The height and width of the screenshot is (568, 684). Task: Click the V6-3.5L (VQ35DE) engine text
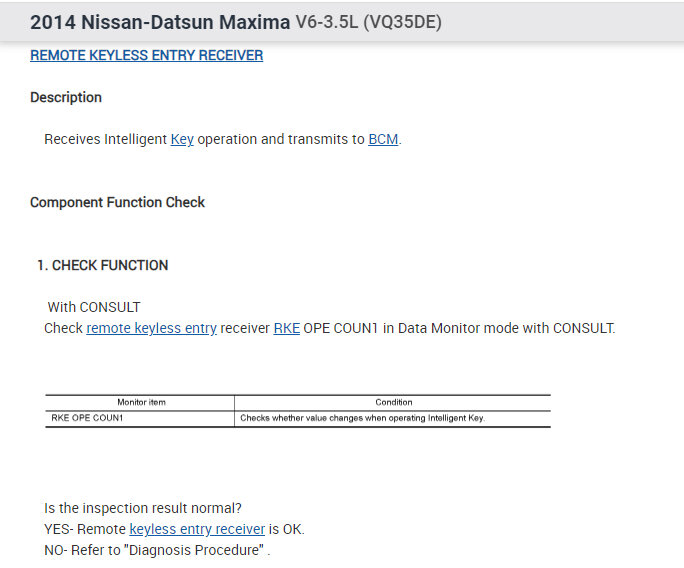tap(369, 22)
